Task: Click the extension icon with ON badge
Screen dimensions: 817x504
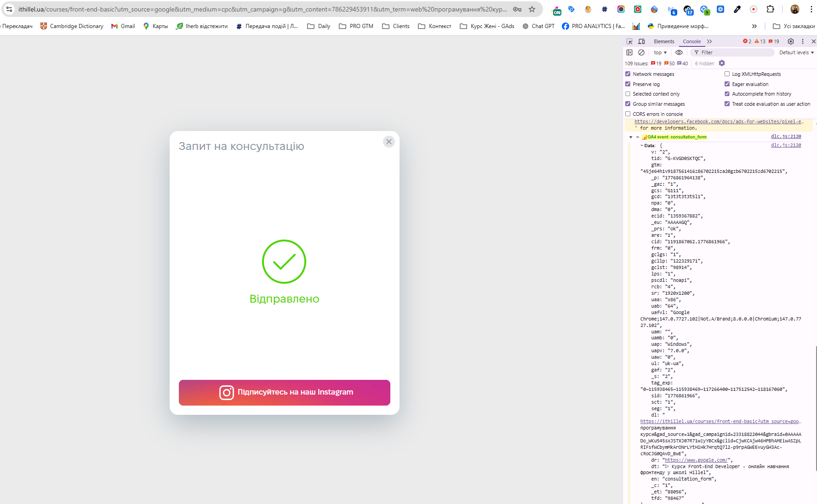Action: coord(557,10)
